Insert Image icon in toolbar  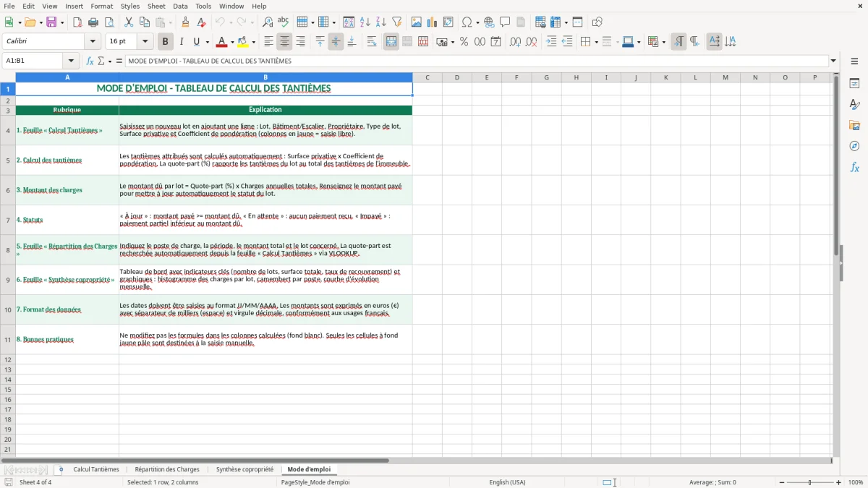(417, 22)
